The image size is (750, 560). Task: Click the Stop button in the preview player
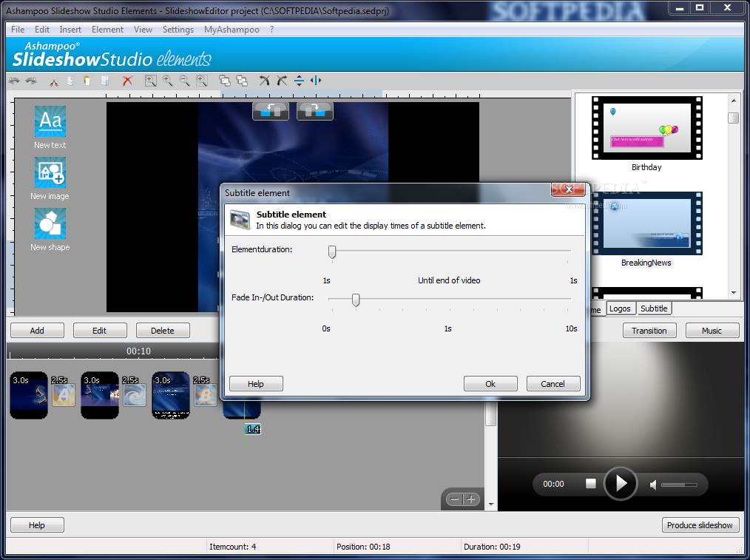[591, 484]
